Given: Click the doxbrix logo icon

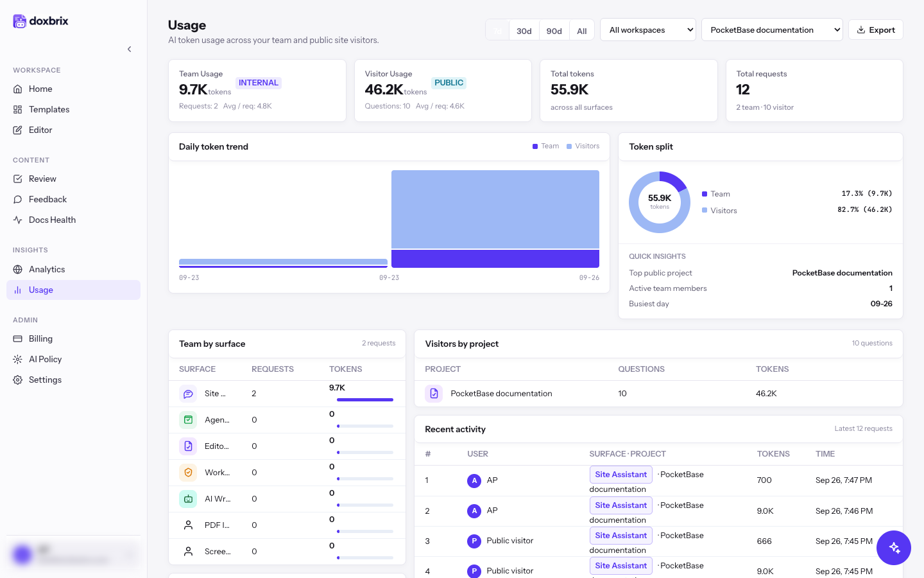Looking at the screenshot, I should click(20, 21).
